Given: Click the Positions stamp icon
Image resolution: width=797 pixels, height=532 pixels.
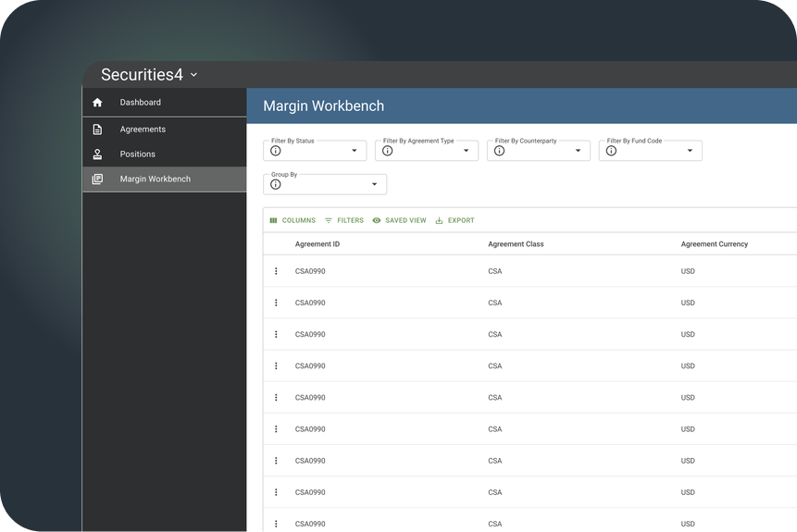Looking at the screenshot, I should point(97,154).
